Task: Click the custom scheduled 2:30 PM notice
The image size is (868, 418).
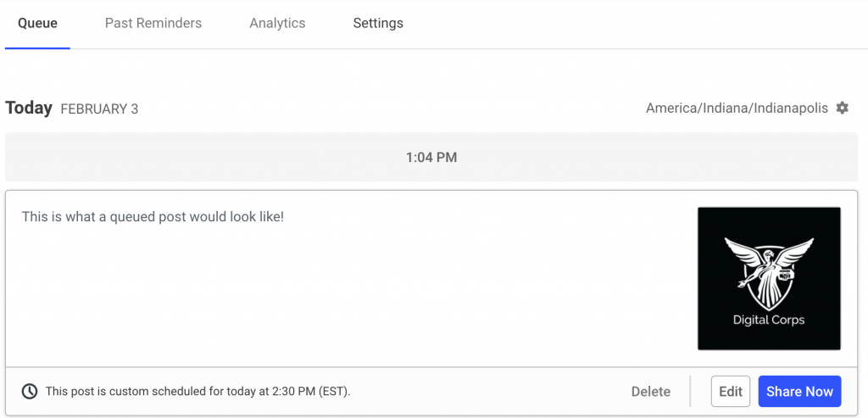Action: pyautogui.click(x=198, y=392)
